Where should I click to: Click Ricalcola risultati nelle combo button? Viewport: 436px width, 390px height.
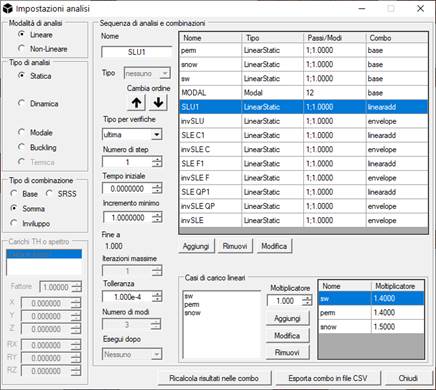coord(214,378)
